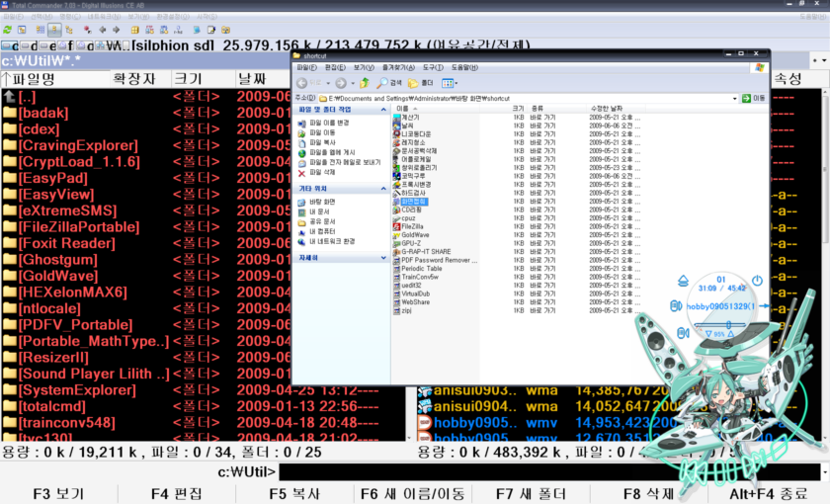Open 도움말(H) menu in shortcut window
The image size is (830, 504).
point(464,68)
